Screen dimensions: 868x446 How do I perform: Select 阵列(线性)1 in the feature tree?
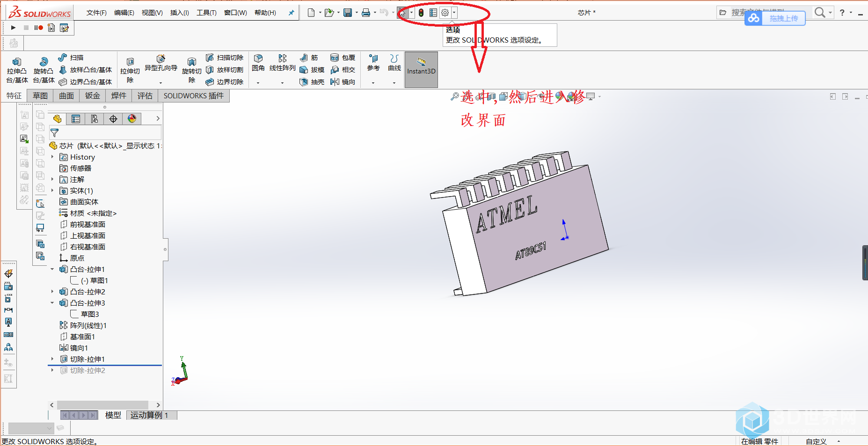[x=83, y=325]
